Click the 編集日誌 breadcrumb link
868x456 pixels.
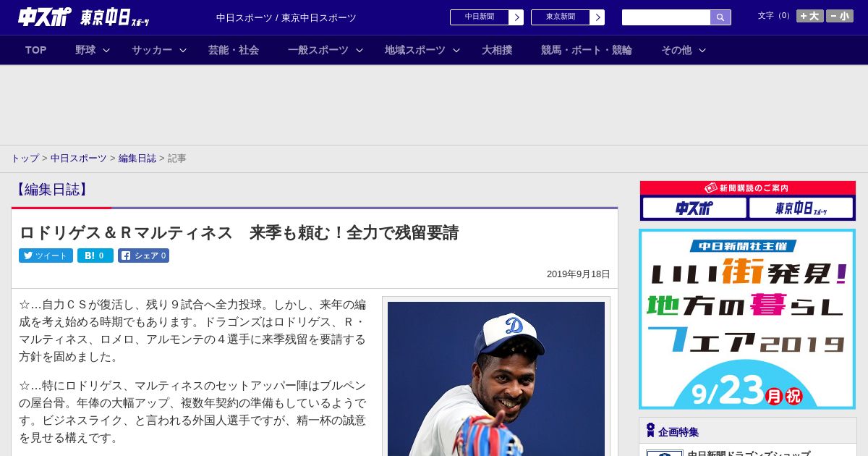point(137,159)
